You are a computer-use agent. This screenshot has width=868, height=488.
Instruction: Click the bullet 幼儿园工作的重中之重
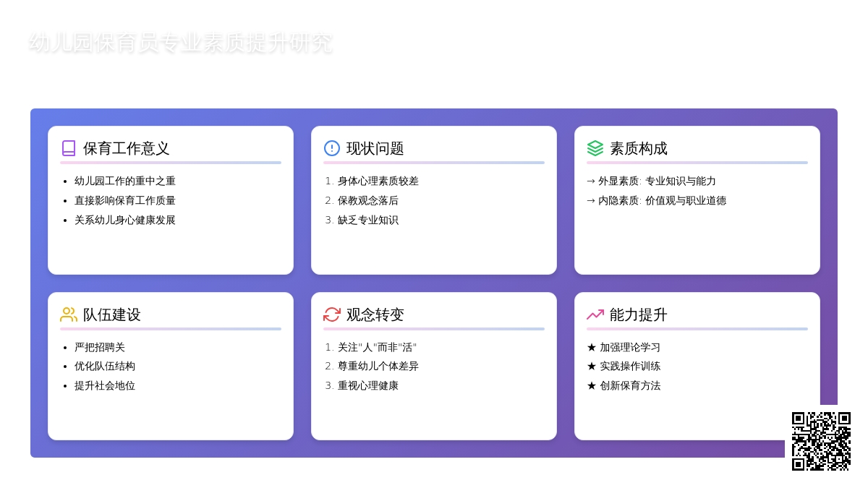[125, 181]
